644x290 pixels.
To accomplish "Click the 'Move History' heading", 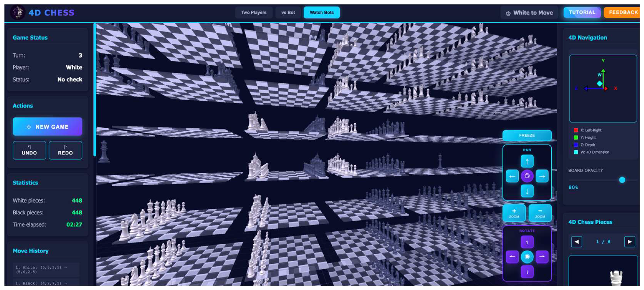I will (31, 251).
